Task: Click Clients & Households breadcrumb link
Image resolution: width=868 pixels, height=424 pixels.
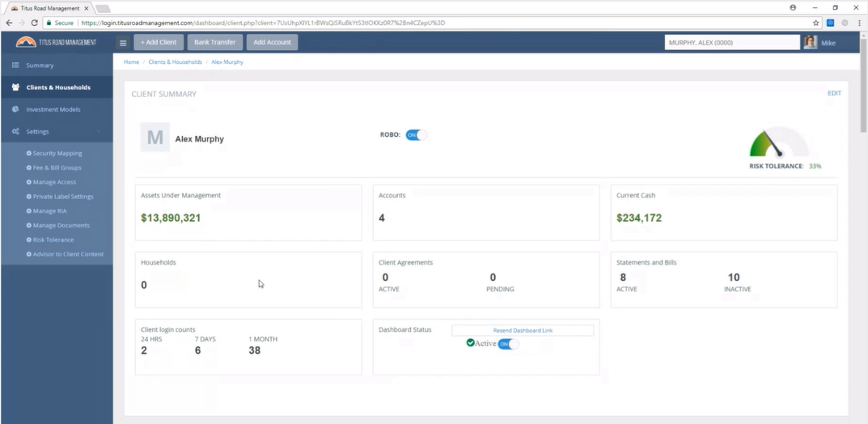Action: coord(175,62)
